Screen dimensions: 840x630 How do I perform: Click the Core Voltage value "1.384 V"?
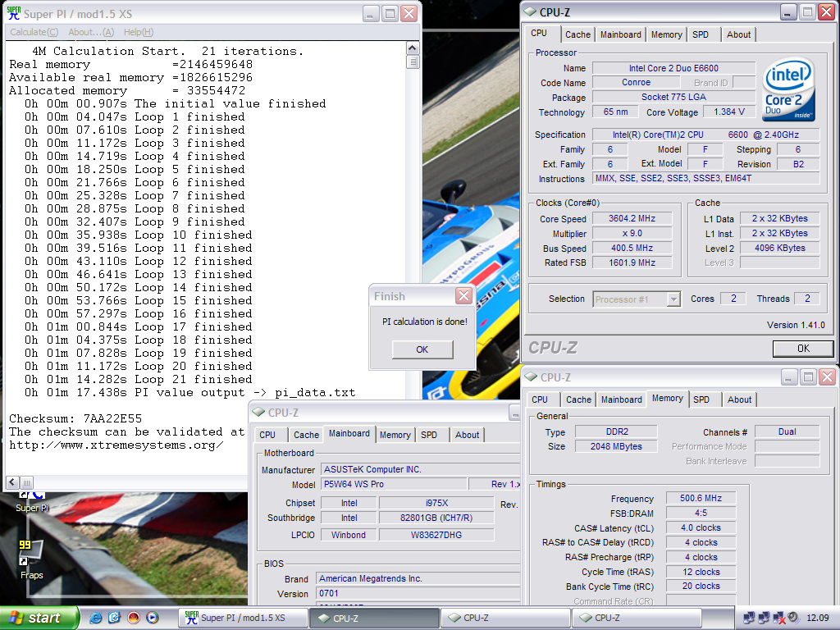pyautogui.click(x=729, y=112)
